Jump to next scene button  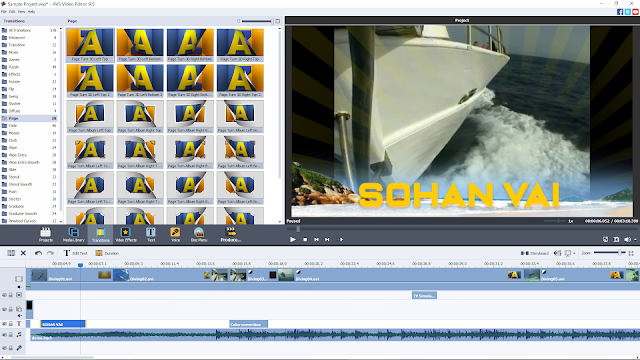tap(340, 240)
